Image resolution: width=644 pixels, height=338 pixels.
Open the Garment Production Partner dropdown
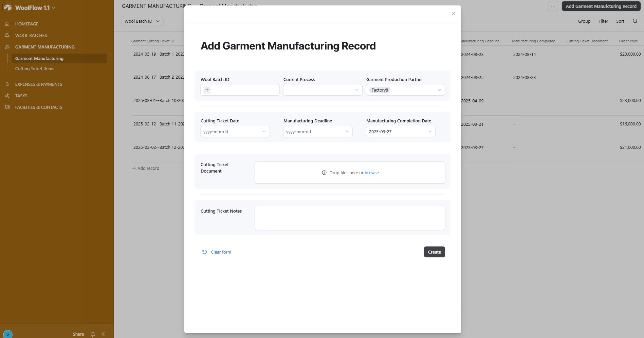point(439,90)
